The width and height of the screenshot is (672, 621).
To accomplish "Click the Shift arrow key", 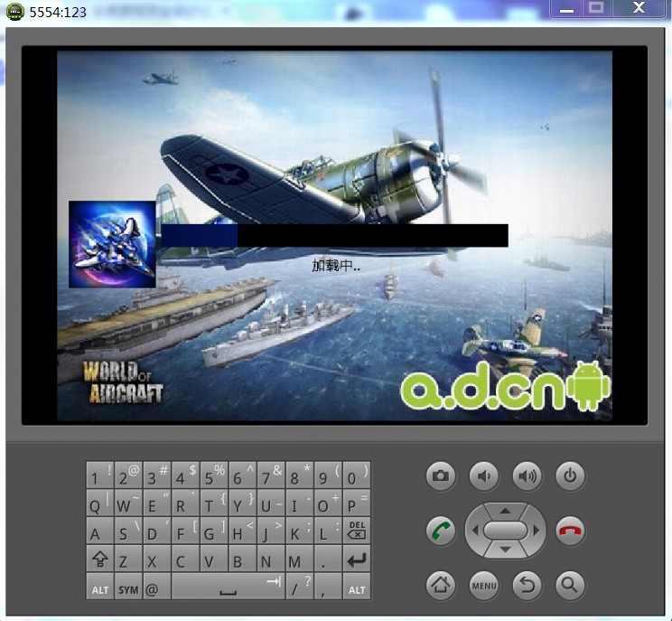I will point(100,559).
